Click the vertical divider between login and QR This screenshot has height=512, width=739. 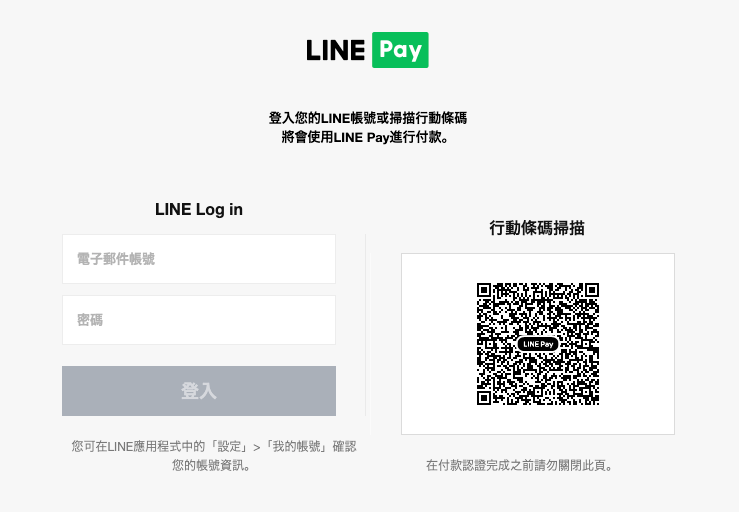(366, 325)
